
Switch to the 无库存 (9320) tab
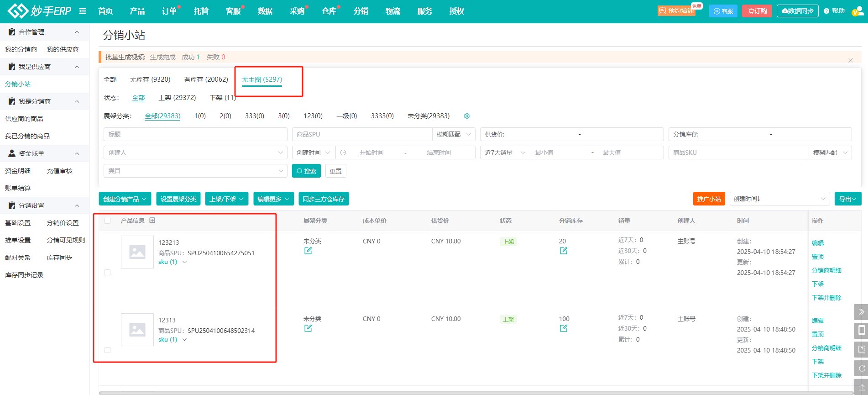[x=150, y=79]
